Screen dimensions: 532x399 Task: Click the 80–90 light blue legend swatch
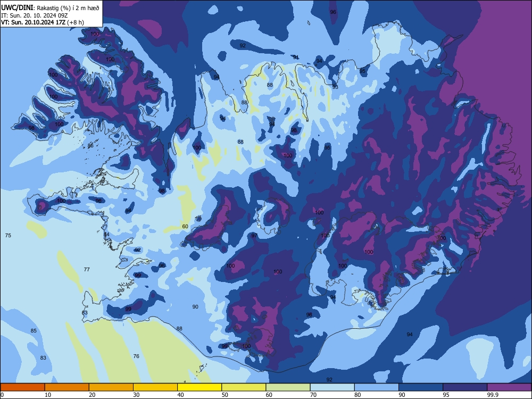[377, 387]
